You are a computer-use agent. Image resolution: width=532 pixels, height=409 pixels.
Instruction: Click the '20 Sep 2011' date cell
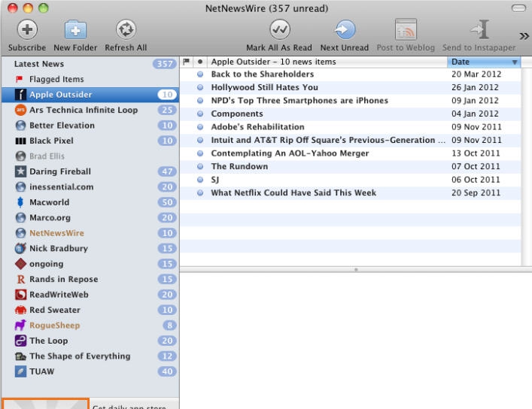(x=476, y=193)
